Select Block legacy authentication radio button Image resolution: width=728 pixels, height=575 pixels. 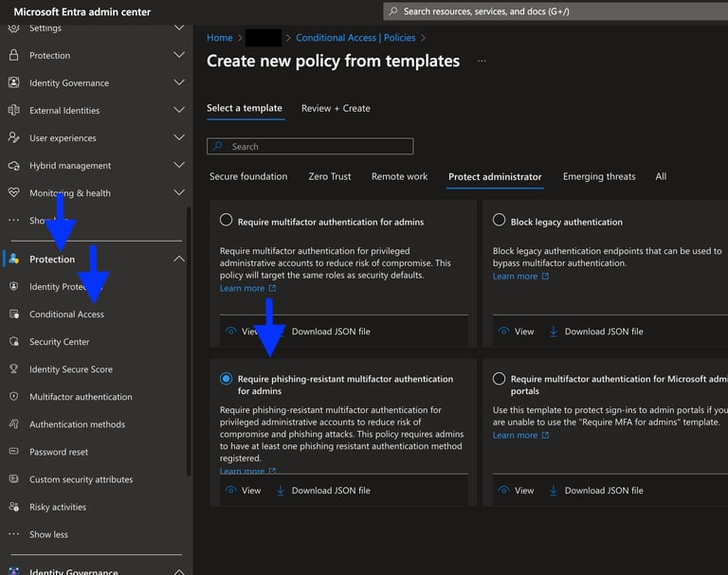pyautogui.click(x=500, y=220)
